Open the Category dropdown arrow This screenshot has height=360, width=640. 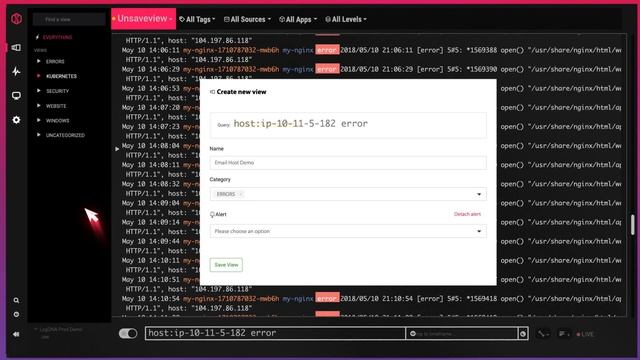coord(479,194)
